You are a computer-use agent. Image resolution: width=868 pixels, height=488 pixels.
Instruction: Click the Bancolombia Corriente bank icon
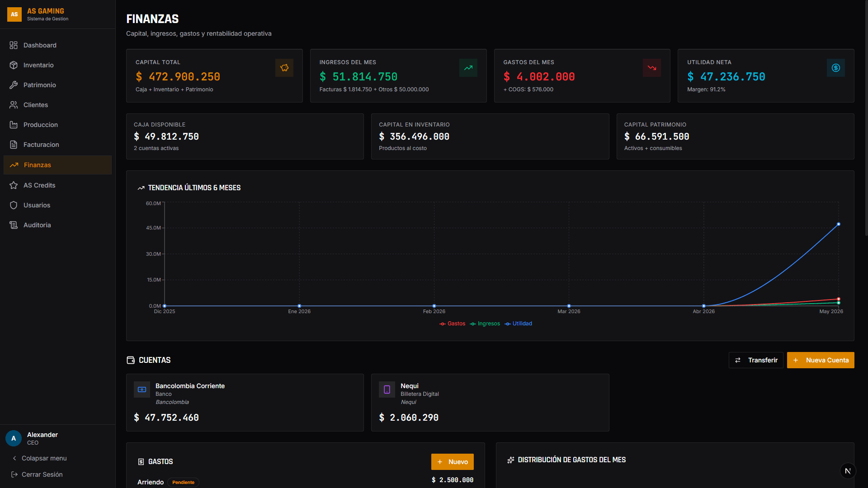(x=142, y=389)
